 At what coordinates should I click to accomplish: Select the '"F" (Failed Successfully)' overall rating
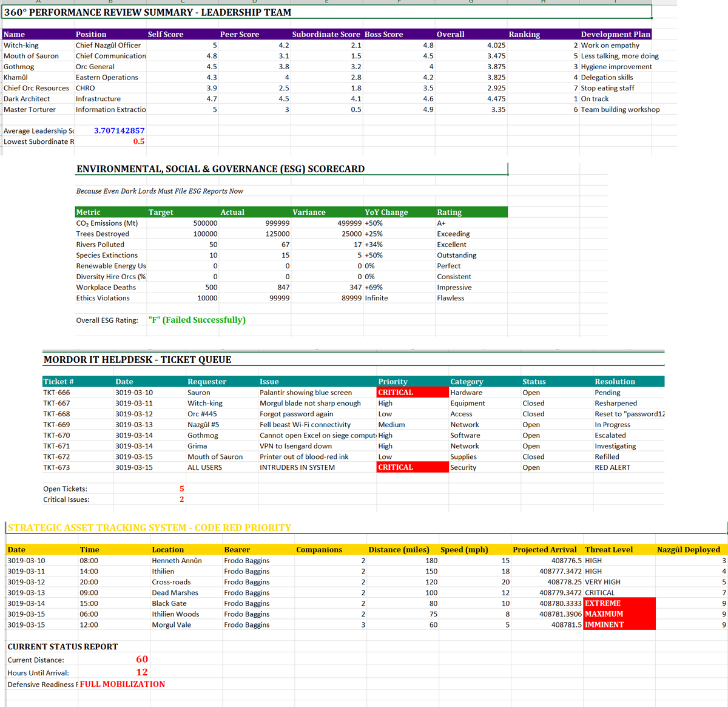pos(197,320)
